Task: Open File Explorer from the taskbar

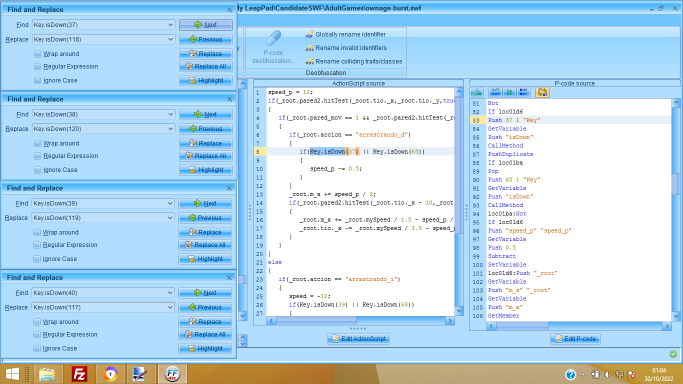Action: coord(47,374)
